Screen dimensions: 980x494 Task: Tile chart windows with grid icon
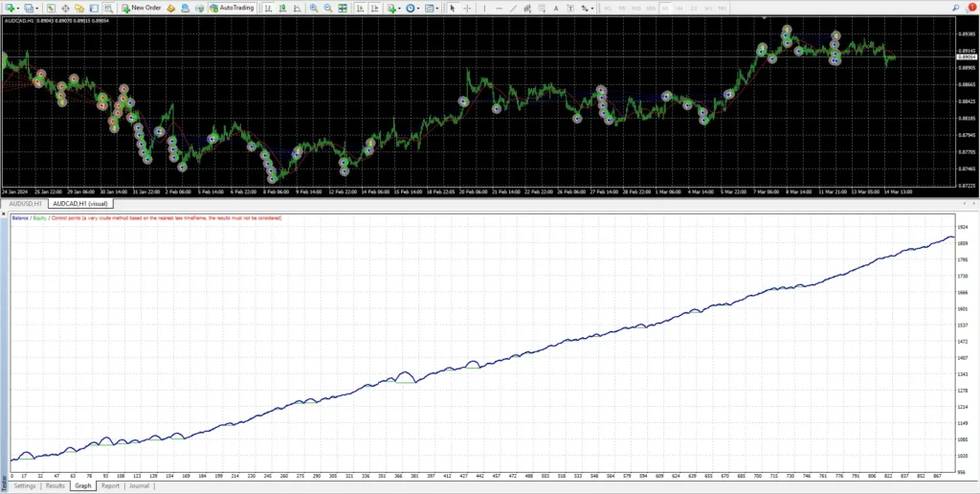tap(343, 8)
